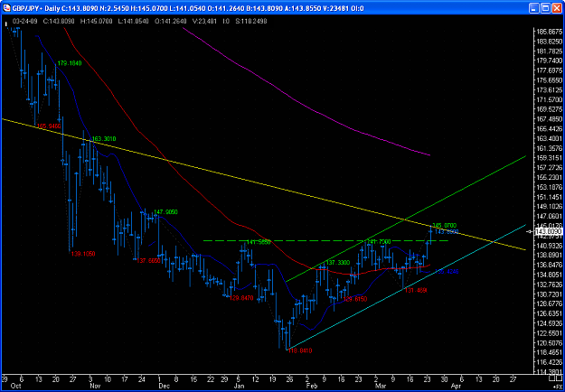
Task: Minimize the GBP/JPY chart window
Action: click(534, 8)
